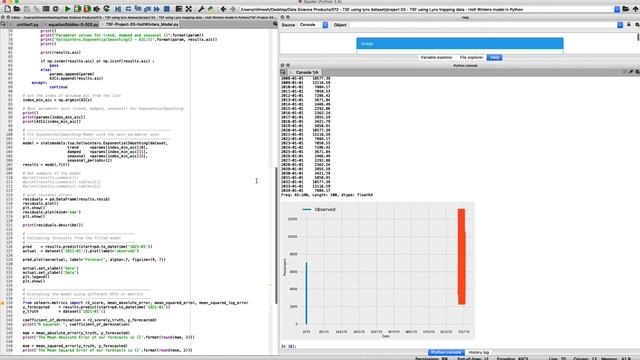
Task: Go forward with the right arrow icon
Action: (x=233, y=9)
